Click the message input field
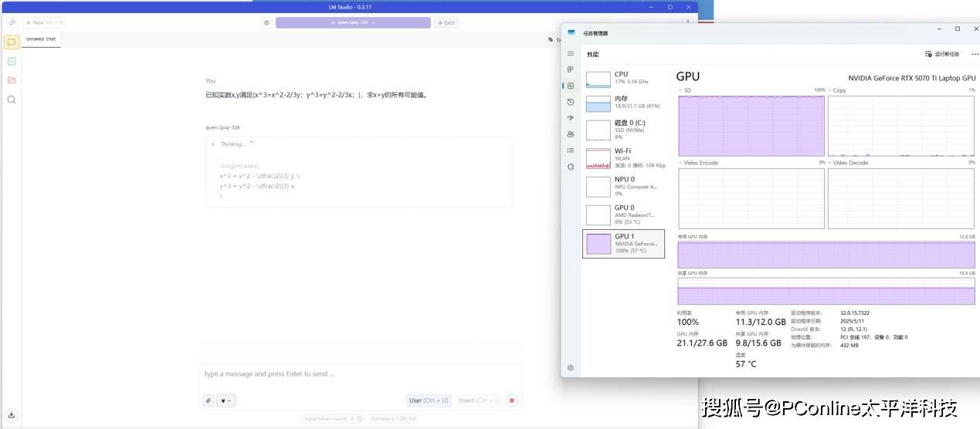This screenshot has height=429, width=980. click(359, 374)
